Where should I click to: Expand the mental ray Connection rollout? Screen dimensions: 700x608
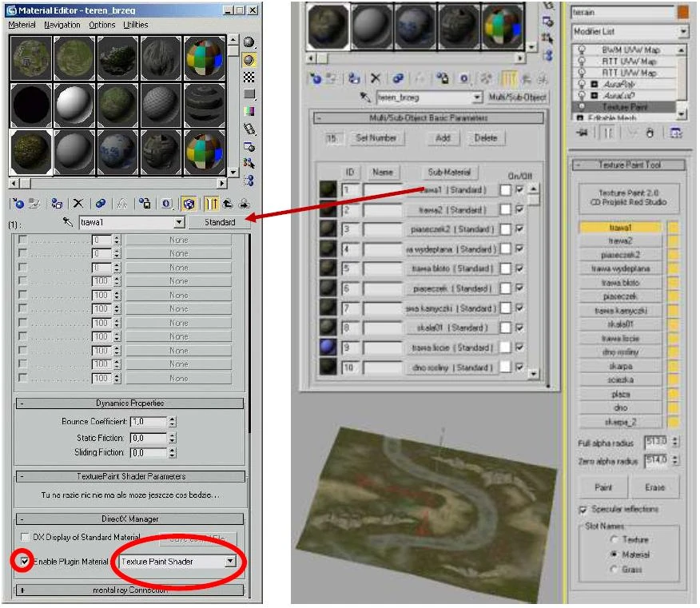[x=130, y=590]
